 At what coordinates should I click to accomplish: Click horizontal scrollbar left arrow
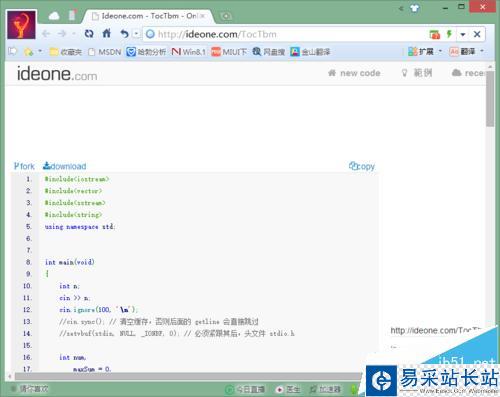pos(10,376)
